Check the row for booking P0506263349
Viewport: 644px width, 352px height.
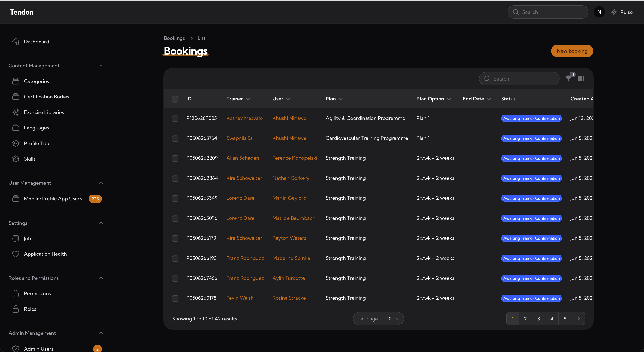[175, 199]
